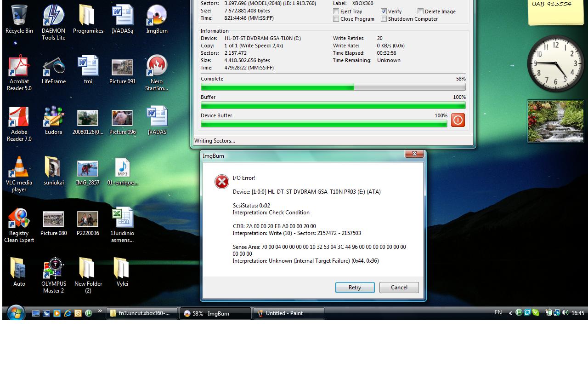
Task: Click Retry in the I/O Error dialog
Action: coord(355,287)
